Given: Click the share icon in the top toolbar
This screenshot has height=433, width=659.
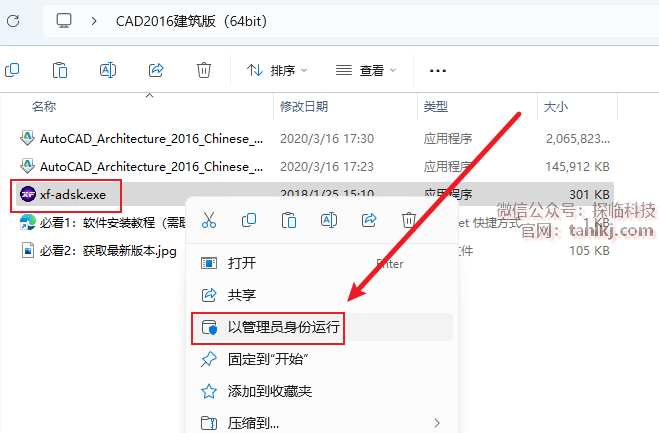Looking at the screenshot, I should [156, 70].
